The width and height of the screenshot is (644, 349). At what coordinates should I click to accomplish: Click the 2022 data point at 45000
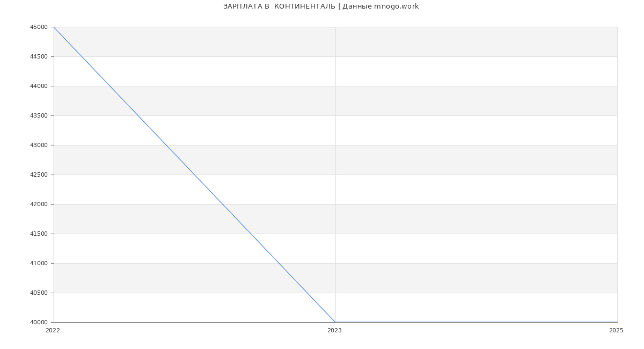54,27
